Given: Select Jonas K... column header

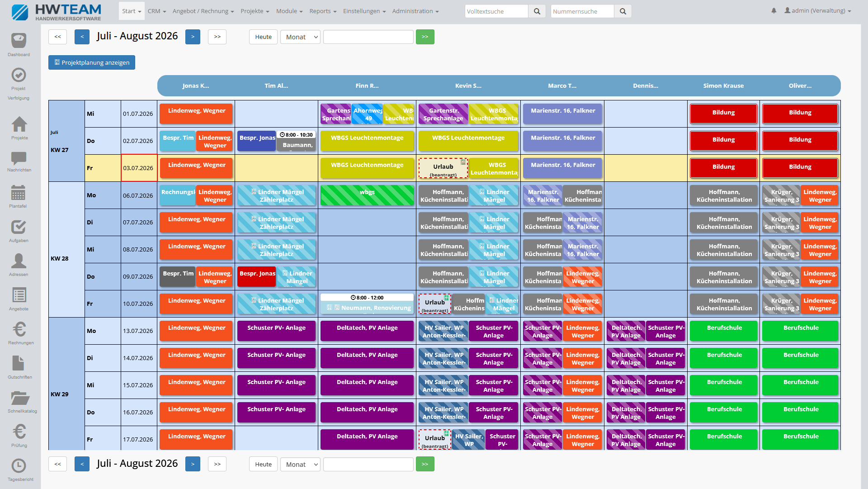Looking at the screenshot, I should pyautogui.click(x=196, y=86).
